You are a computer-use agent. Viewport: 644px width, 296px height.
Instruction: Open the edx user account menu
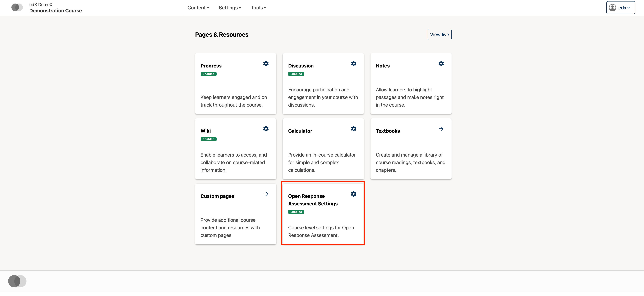pos(621,8)
